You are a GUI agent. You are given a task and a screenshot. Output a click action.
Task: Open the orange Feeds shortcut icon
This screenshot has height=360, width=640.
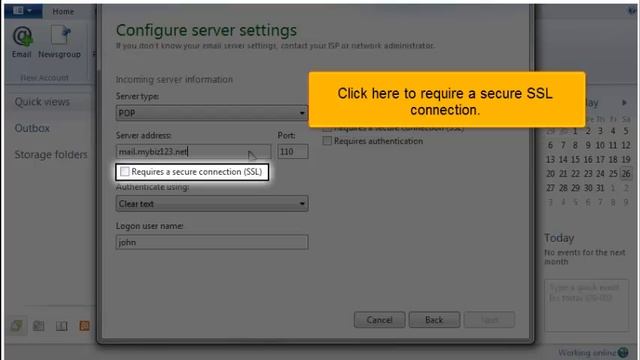pyautogui.click(x=84, y=325)
